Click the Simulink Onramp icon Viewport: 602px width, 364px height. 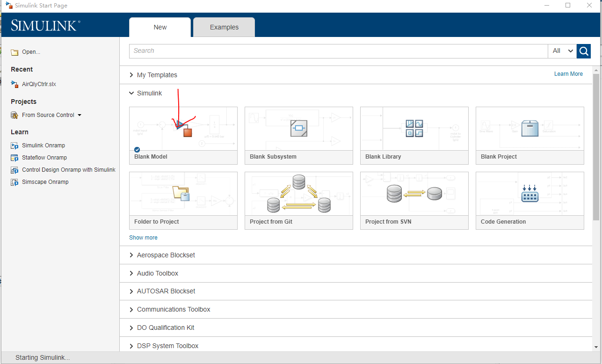point(15,146)
